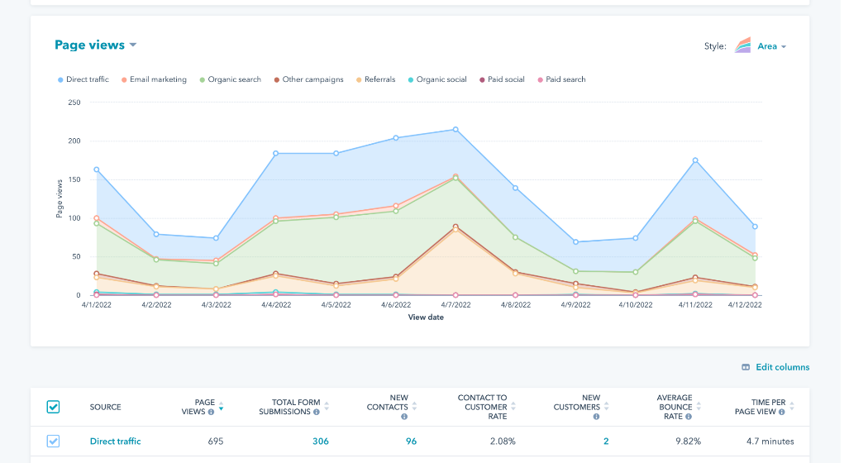Screen dimensions: 868x463
Task: Click the 306 total form submissions value
Action: click(x=320, y=442)
